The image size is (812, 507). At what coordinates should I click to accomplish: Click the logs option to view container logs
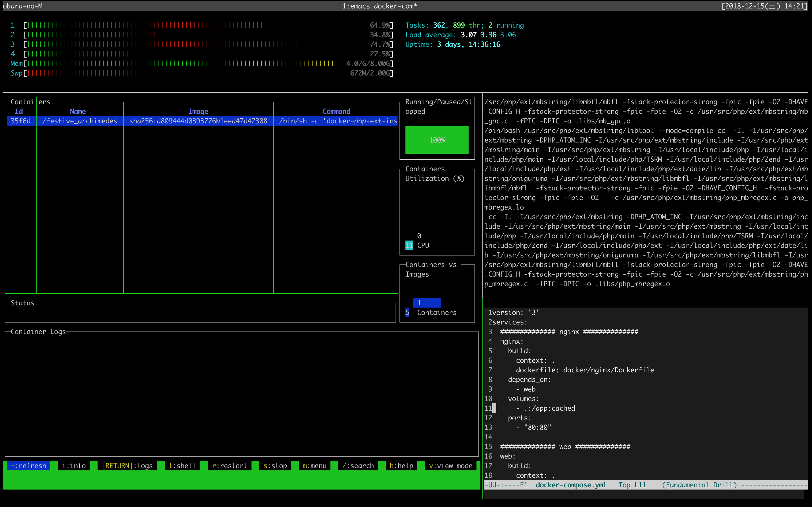pyautogui.click(x=127, y=466)
